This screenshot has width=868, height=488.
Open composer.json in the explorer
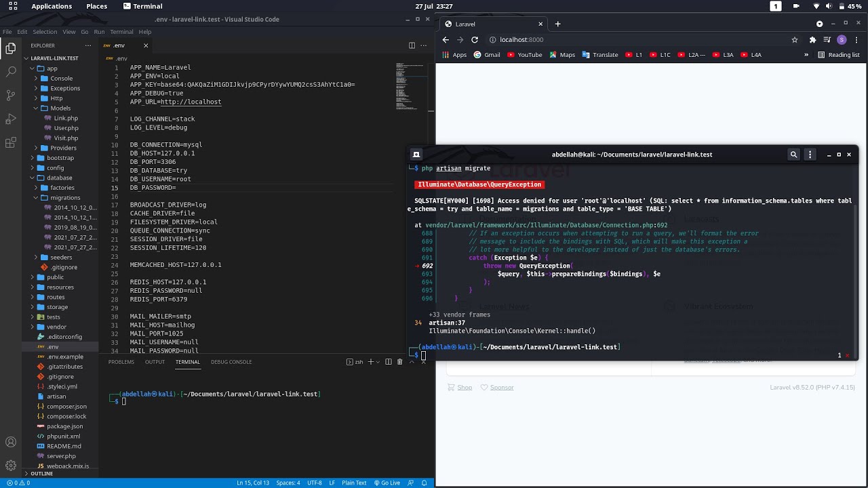pyautogui.click(x=66, y=407)
